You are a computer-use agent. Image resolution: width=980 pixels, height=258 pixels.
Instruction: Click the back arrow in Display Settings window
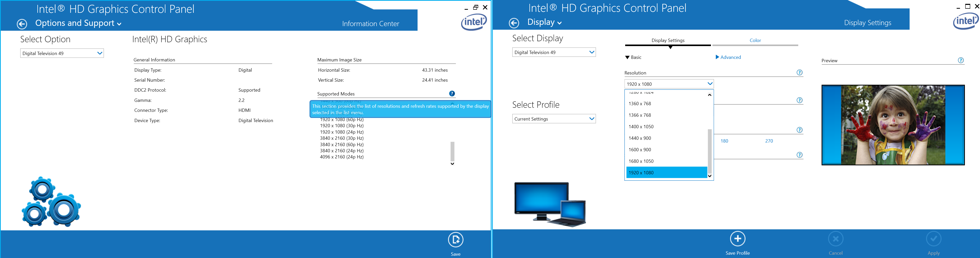tap(514, 23)
